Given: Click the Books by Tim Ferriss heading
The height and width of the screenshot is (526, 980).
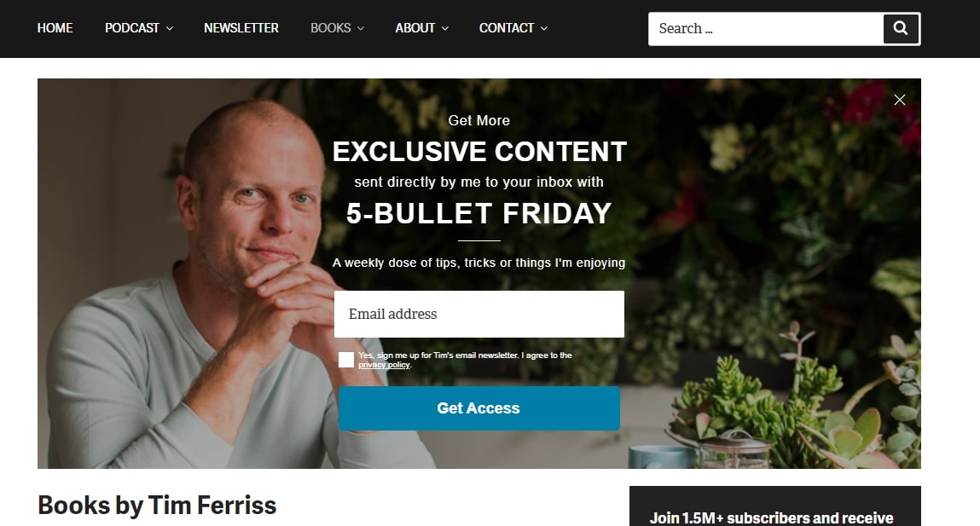Looking at the screenshot, I should tap(157, 506).
